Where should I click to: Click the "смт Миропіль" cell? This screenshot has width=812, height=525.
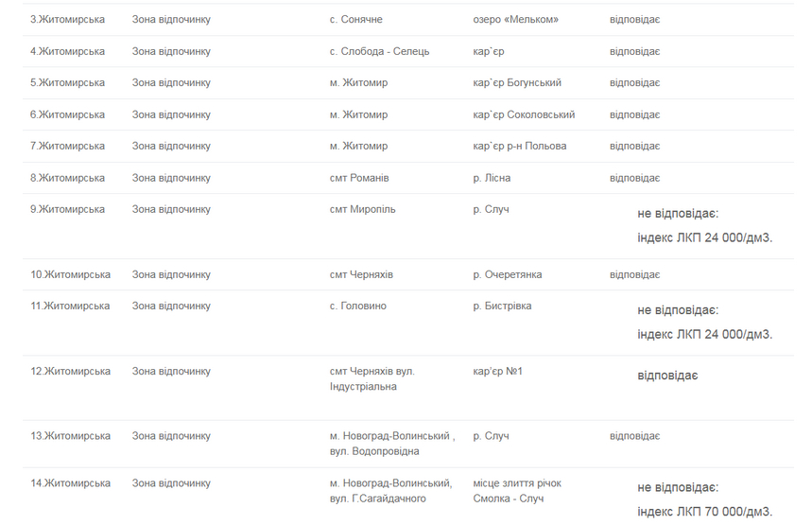(362, 209)
